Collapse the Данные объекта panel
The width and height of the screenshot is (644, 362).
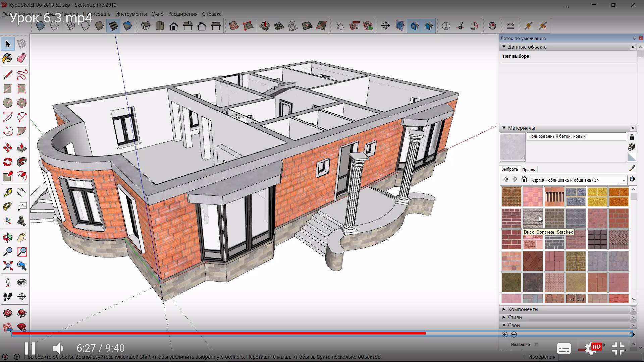pos(504,47)
